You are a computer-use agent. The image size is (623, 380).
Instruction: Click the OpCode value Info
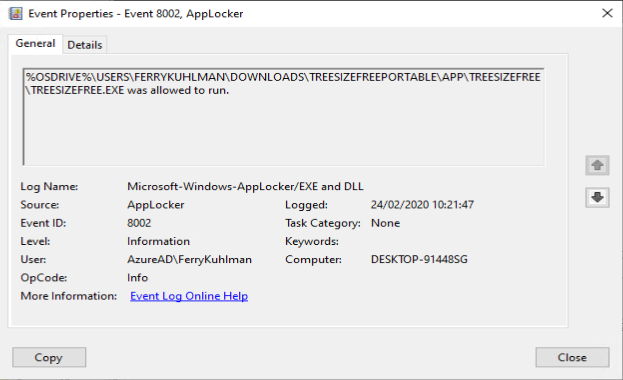click(x=137, y=277)
